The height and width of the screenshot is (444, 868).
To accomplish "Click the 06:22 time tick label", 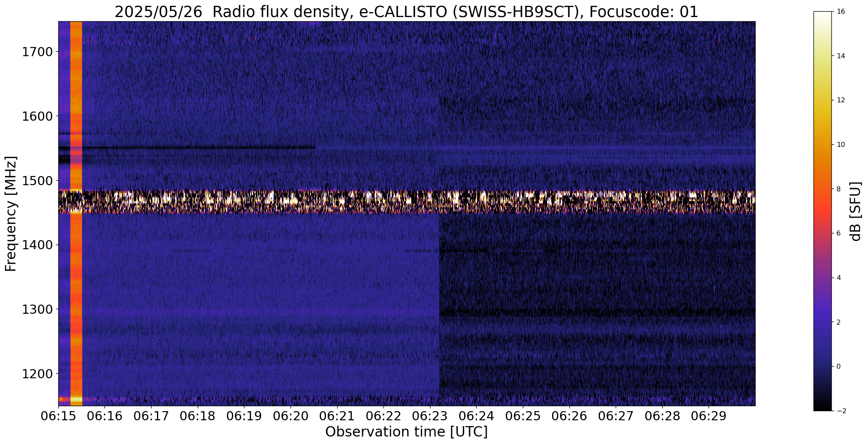I will (383, 416).
